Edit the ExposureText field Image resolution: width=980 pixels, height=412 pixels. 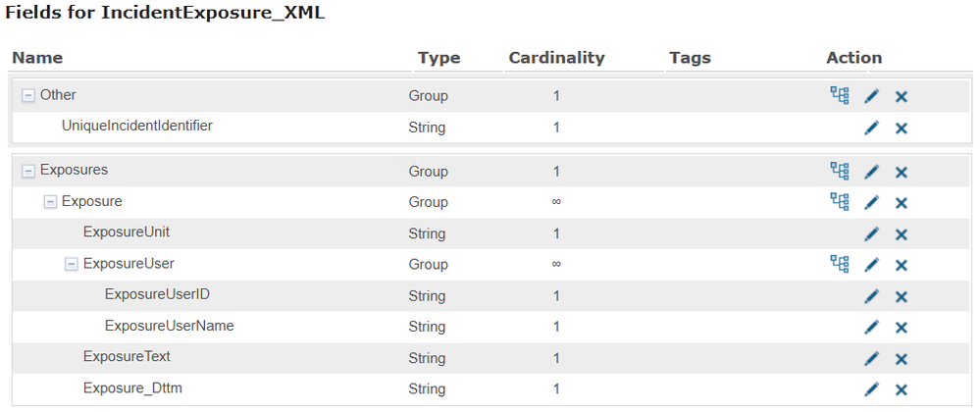pyautogui.click(x=871, y=358)
